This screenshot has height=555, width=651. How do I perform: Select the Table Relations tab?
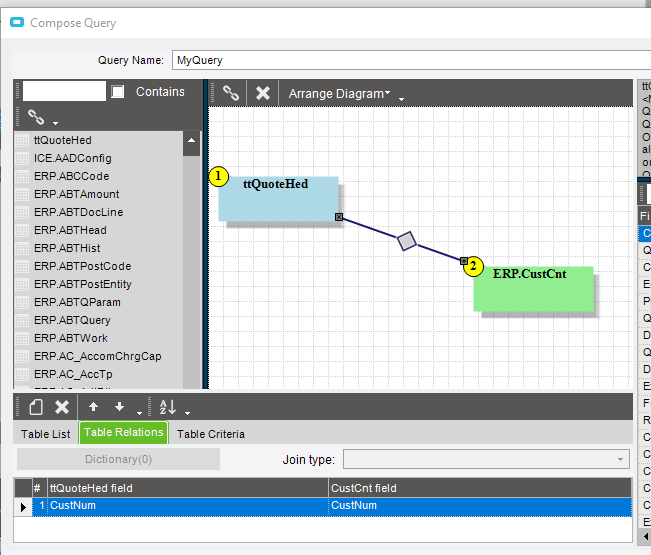pos(124,433)
